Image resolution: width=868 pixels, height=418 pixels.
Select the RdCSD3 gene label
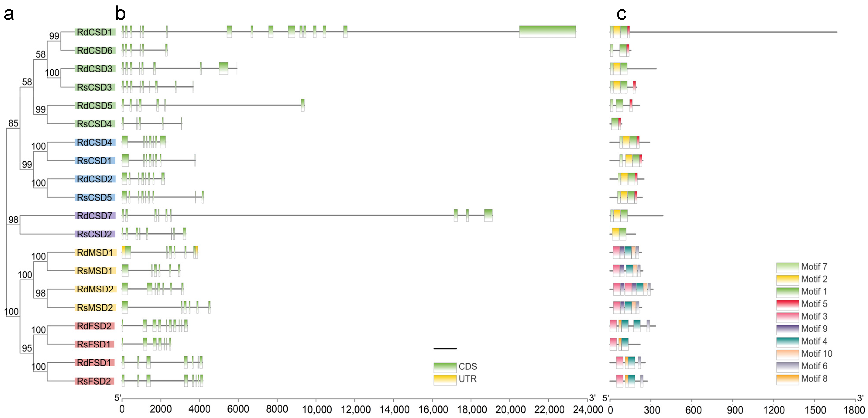tap(95, 69)
